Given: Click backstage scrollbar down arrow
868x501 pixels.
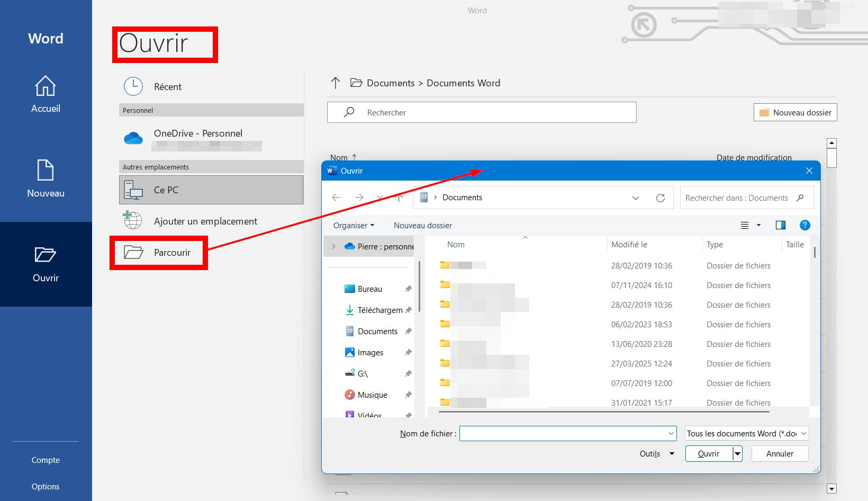Looking at the screenshot, I should 831,489.
